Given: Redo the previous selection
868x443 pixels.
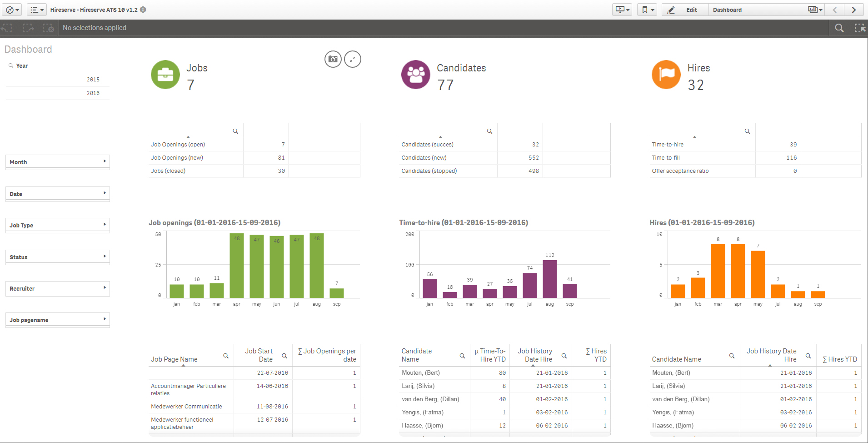Looking at the screenshot, I should click(28, 28).
